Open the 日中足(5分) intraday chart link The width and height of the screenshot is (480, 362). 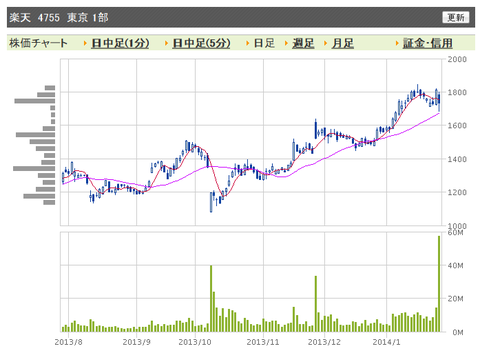coord(201,43)
